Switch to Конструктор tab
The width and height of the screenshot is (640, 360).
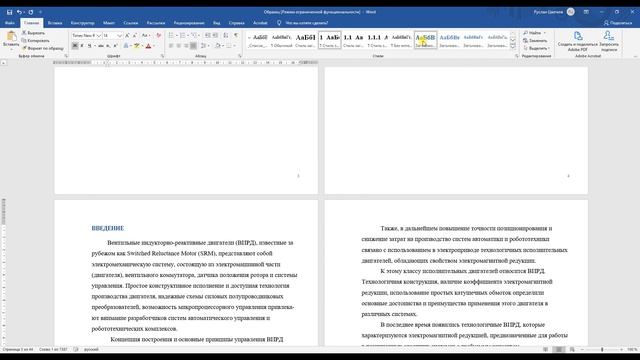(x=82, y=23)
